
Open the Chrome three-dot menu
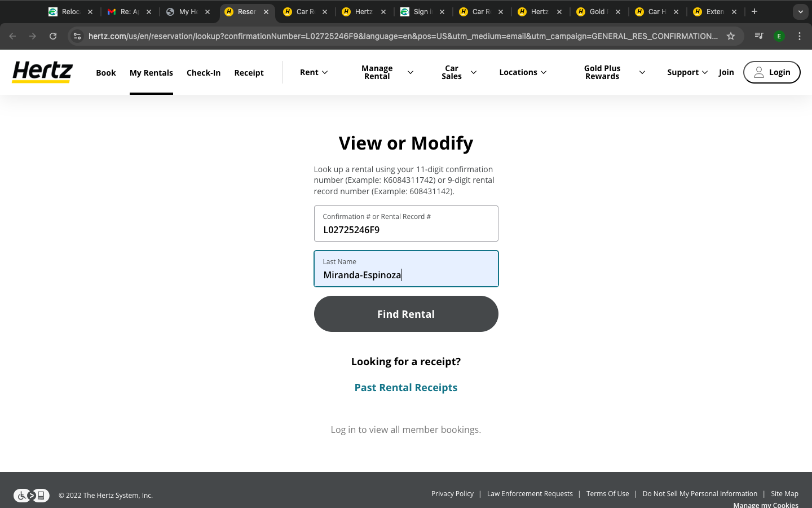tap(800, 36)
